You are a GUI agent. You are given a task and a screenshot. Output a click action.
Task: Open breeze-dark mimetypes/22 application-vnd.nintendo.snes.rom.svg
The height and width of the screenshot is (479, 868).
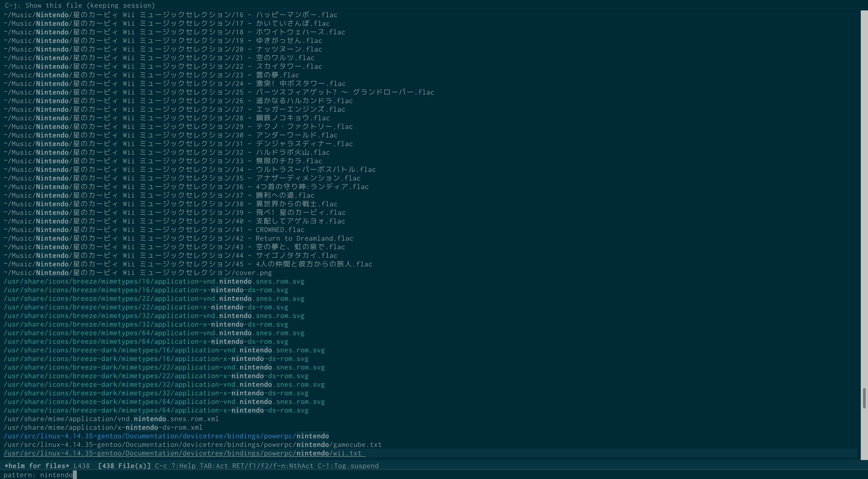(x=165, y=367)
